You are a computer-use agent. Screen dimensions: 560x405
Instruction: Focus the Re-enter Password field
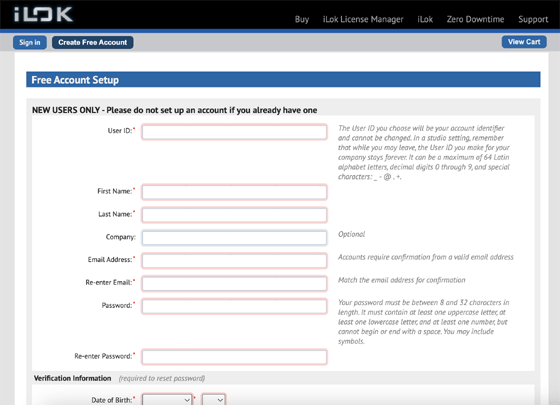234,357
